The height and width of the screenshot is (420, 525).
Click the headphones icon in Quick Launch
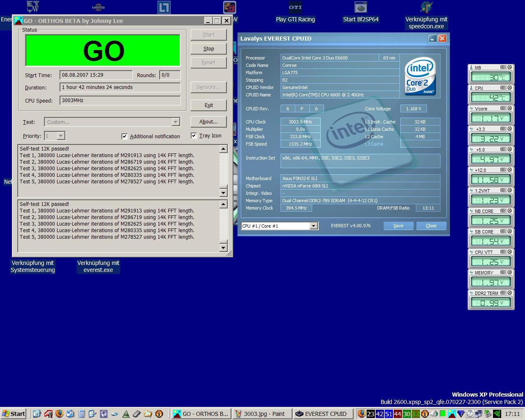click(104, 414)
